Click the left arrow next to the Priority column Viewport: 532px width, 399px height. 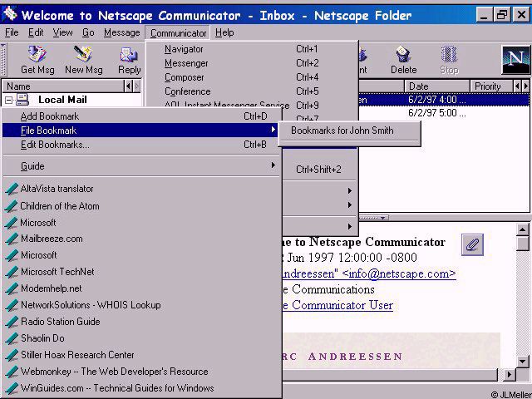[517, 86]
